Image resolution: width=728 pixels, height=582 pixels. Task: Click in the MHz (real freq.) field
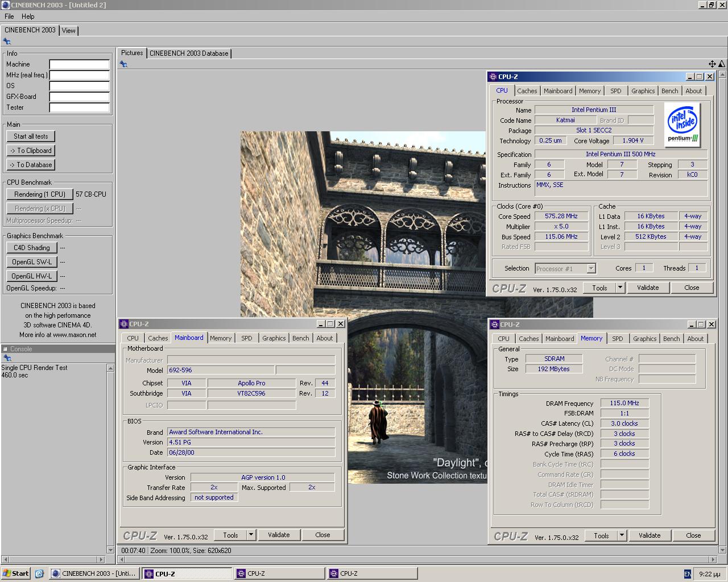79,75
